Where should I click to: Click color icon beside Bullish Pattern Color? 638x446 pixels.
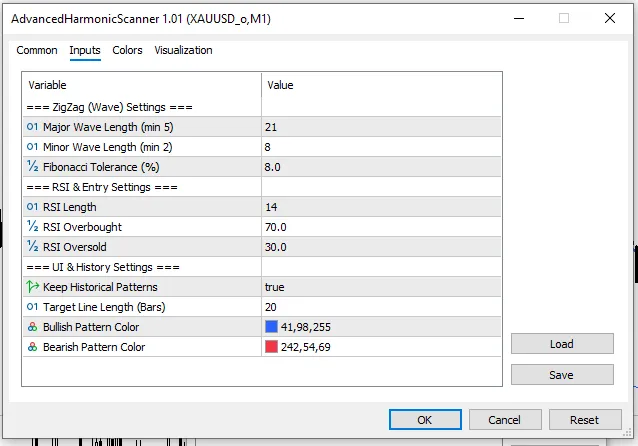[32, 327]
